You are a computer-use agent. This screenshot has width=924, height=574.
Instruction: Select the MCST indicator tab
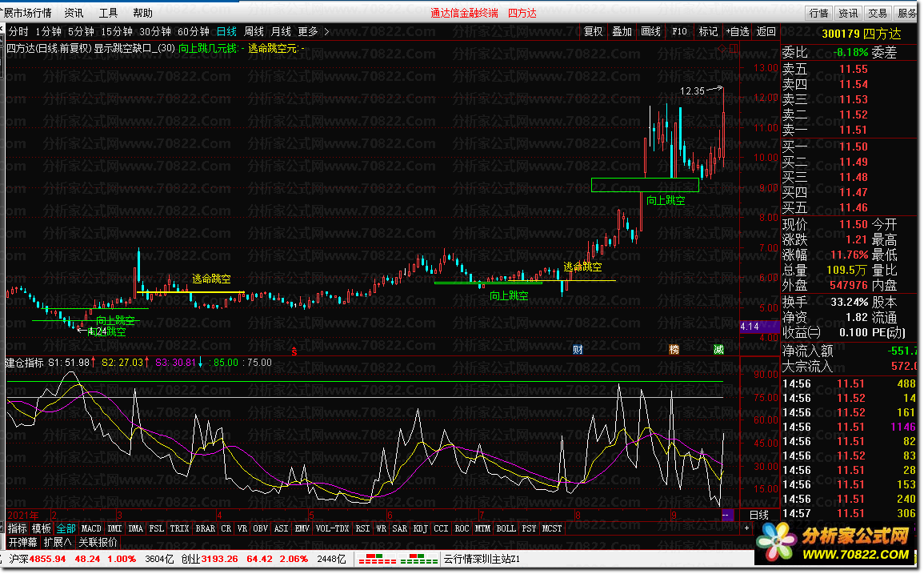pos(551,528)
